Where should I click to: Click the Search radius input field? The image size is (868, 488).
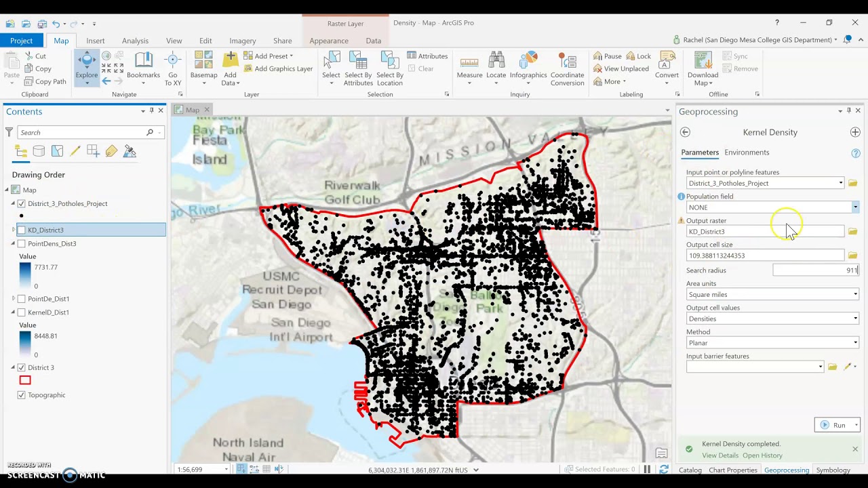point(816,270)
